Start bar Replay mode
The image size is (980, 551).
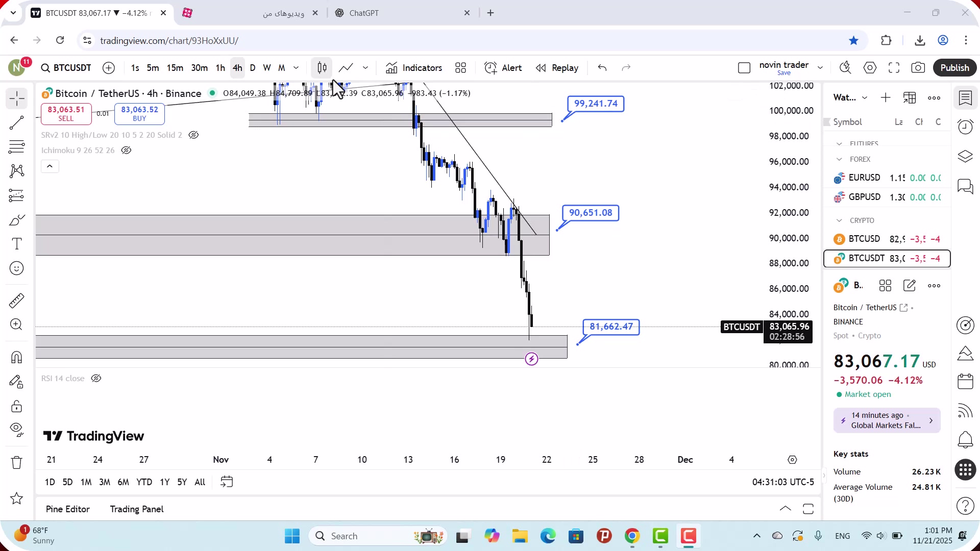[557, 68]
